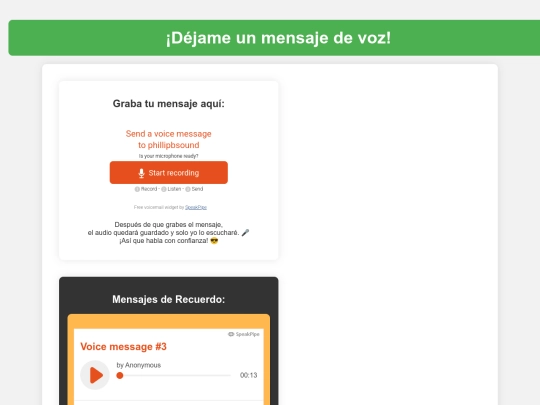
Task: Click the Mensajes de Recuerdo heading
Action: 168,299
